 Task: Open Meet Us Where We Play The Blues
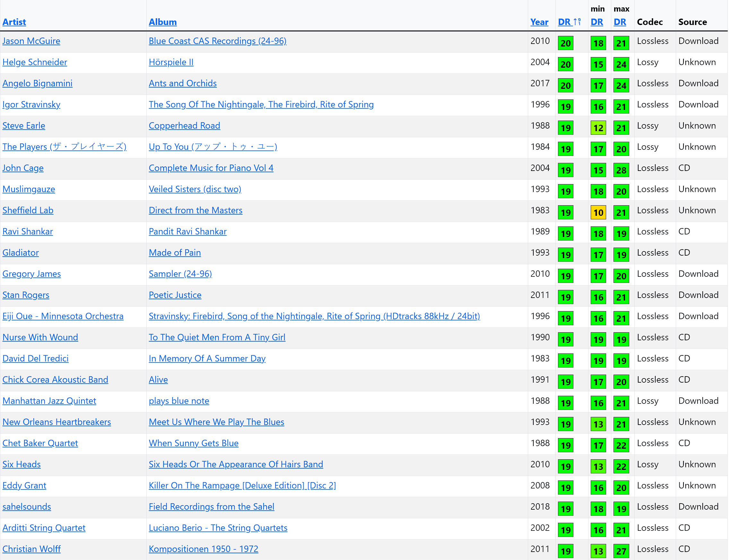pos(216,422)
